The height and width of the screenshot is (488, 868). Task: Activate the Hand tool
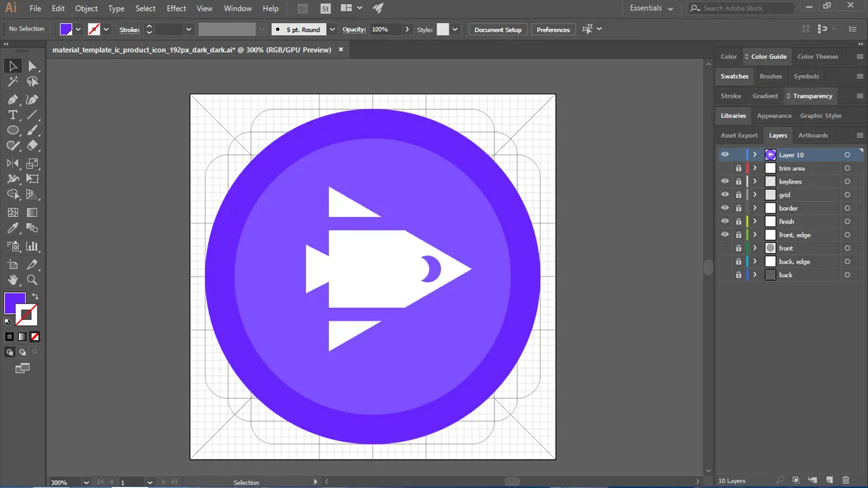(13, 280)
